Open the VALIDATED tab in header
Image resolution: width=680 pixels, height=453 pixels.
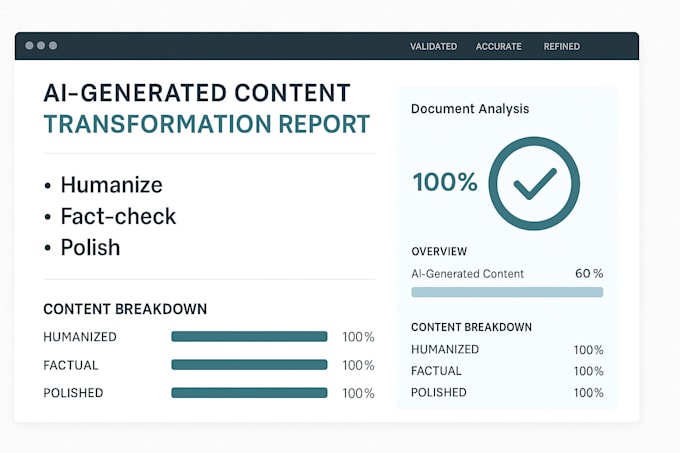click(x=433, y=46)
